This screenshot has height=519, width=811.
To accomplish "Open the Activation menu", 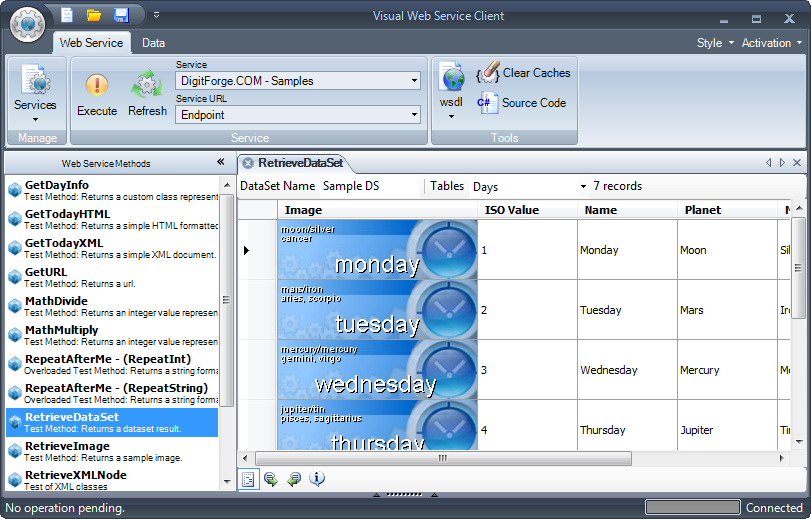I will pyautogui.click(x=771, y=43).
